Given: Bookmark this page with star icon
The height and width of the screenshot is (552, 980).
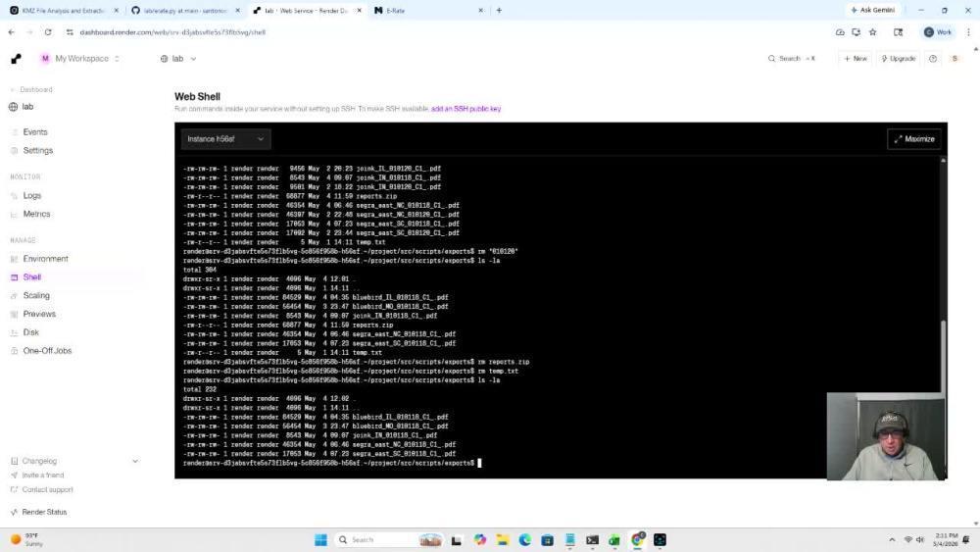Looking at the screenshot, I should coord(873,32).
